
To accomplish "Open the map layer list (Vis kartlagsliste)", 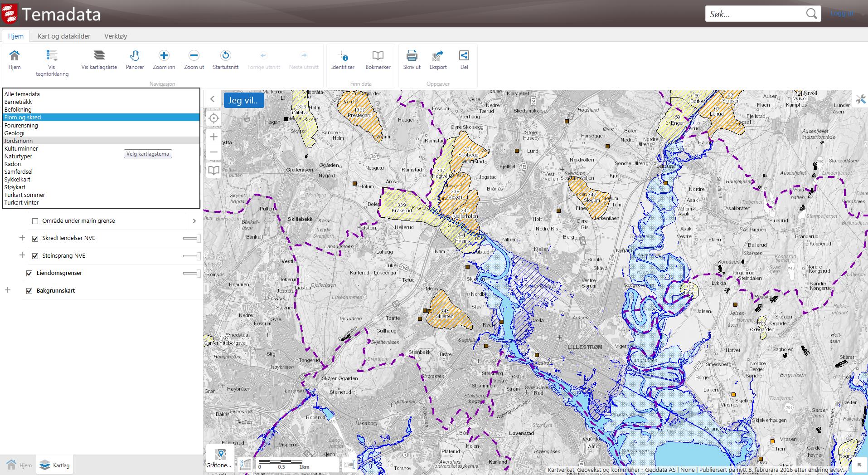I will click(99, 60).
